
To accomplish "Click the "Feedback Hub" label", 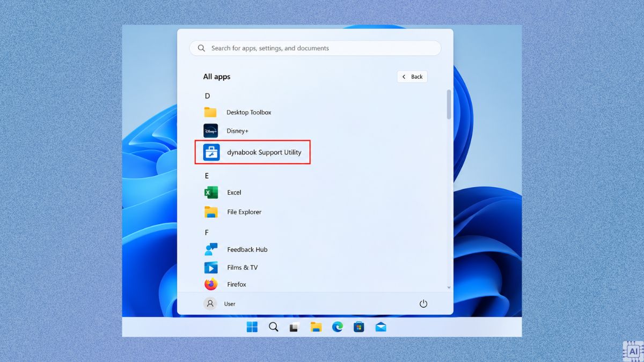I will coord(247,249).
